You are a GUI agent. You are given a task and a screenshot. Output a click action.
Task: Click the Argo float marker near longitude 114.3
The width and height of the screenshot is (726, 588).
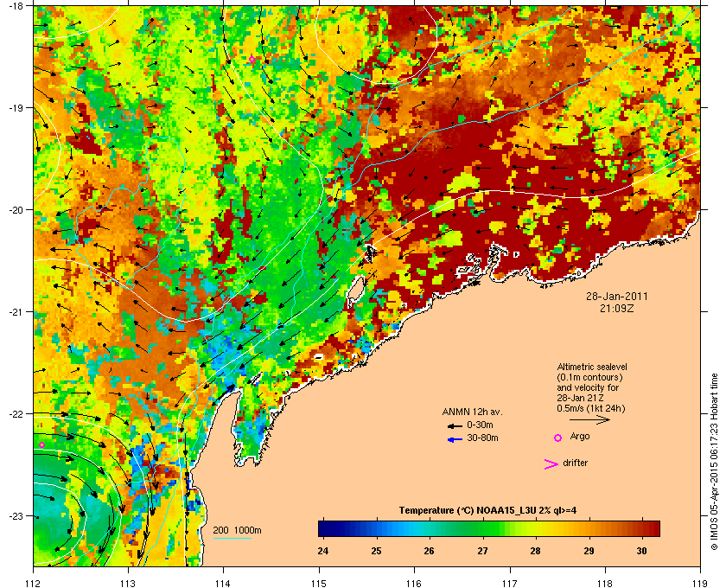point(252,60)
